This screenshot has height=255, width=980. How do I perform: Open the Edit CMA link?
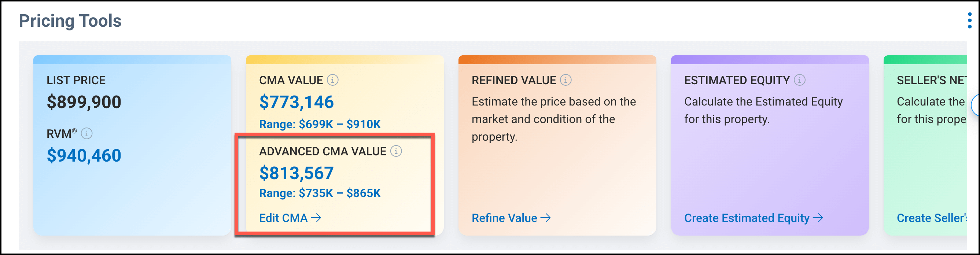click(x=290, y=218)
